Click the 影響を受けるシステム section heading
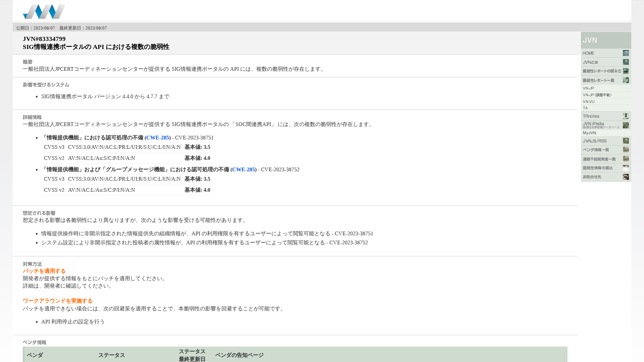The image size is (644, 362). coord(46,85)
